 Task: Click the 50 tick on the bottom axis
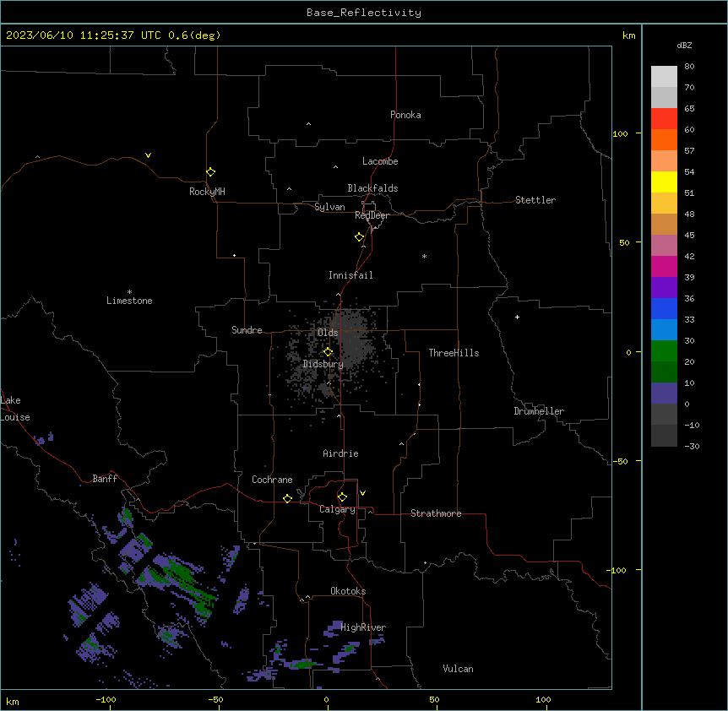434,700
